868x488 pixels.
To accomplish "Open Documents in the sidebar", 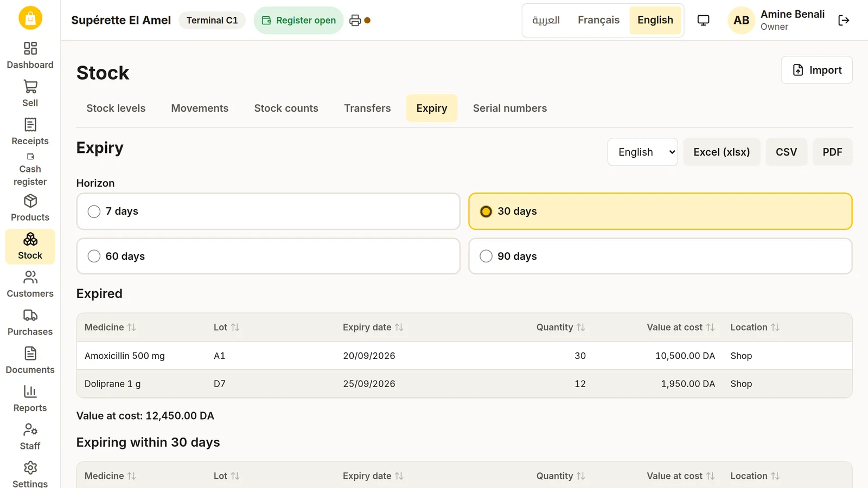I will pos(30,361).
